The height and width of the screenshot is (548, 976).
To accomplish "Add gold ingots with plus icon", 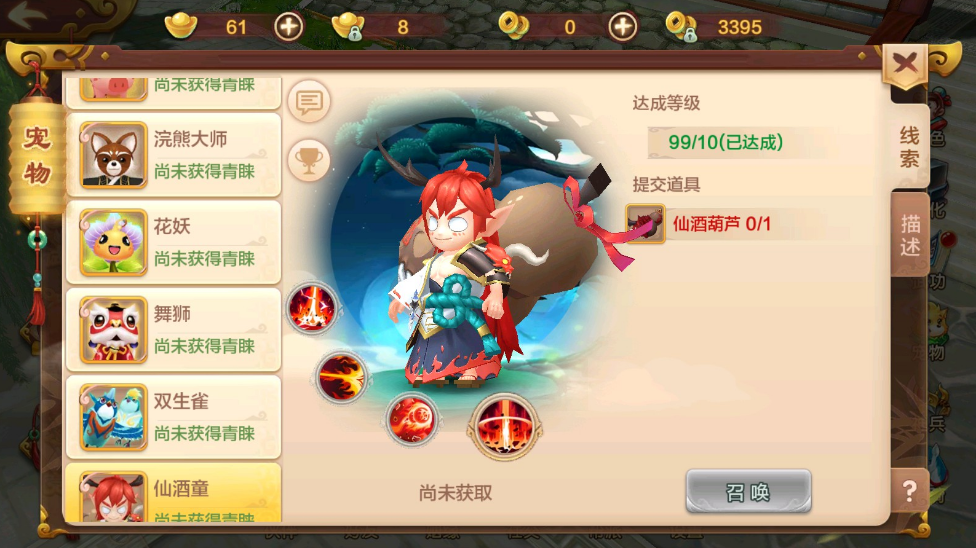I will [x=288, y=27].
